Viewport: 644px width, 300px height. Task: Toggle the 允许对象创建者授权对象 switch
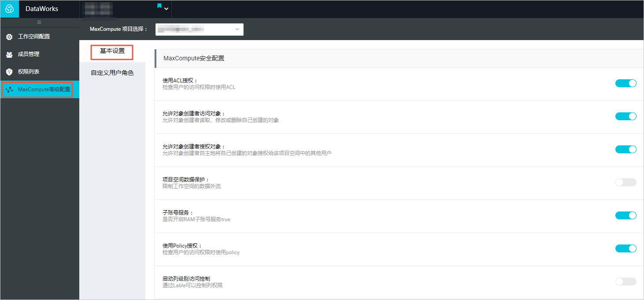625,149
